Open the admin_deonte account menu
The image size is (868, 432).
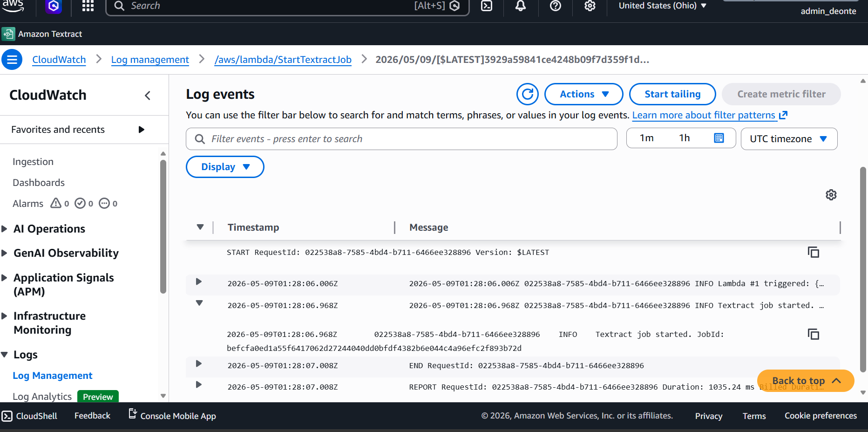pyautogui.click(x=828, y=11)
